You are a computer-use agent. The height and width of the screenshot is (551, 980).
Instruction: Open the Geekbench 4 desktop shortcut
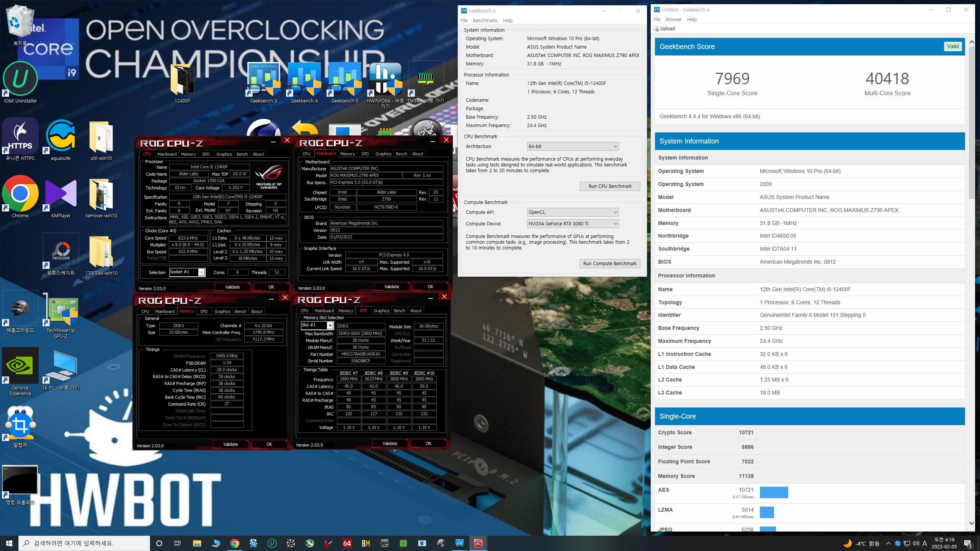(x=304, y=83)
